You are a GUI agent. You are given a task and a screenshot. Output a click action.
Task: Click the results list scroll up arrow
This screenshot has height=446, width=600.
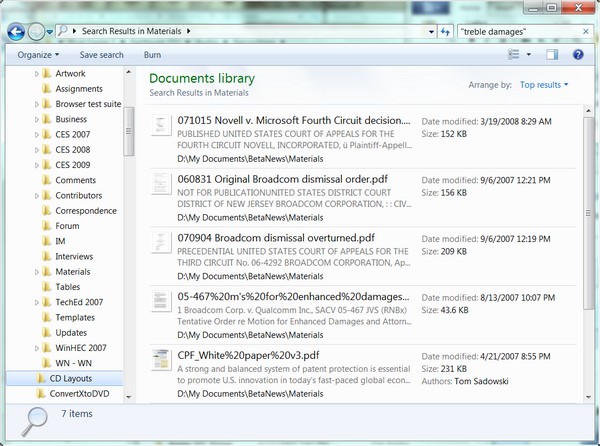(x=588, y=111)
